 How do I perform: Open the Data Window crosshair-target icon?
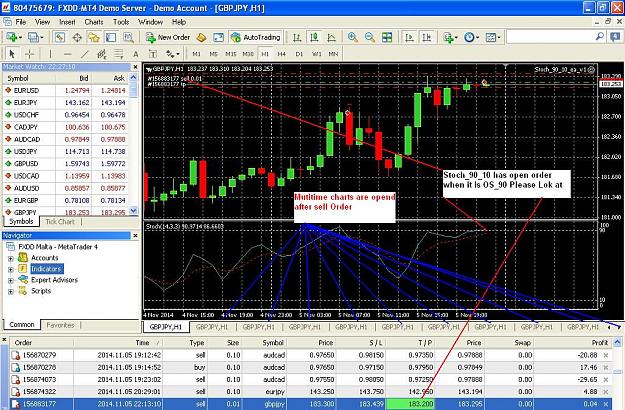click(x=77, y=37)
